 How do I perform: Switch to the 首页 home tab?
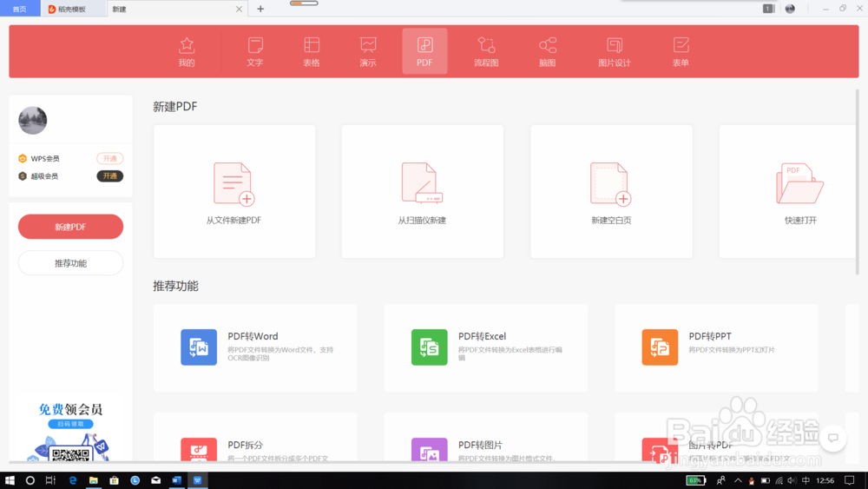click(20, 9)
